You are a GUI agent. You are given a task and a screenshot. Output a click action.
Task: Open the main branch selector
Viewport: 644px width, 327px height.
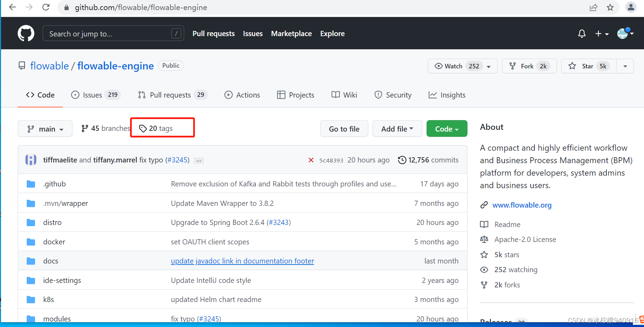[45, 129]
